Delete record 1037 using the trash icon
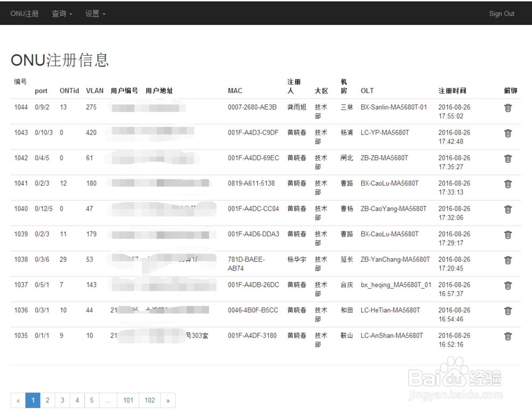The width and height of the screenshot is (532, 413). coord(508,286)
